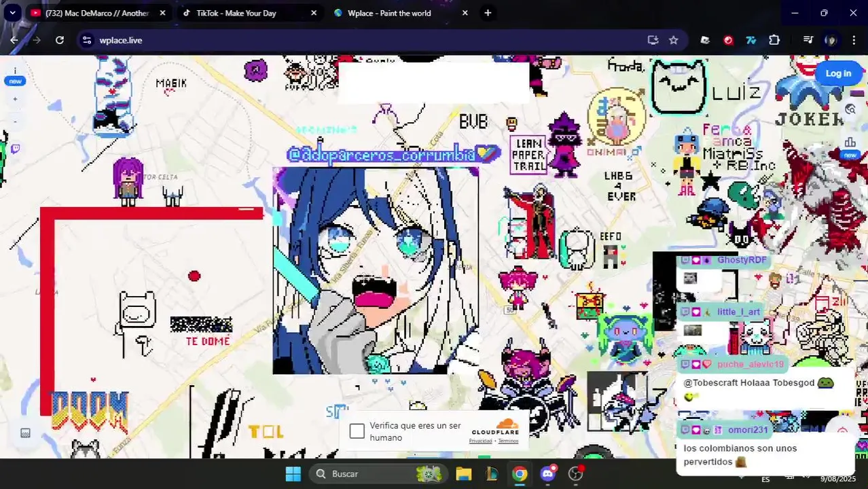Open a new browser tab
868x489 pixels.
point(488,13)
